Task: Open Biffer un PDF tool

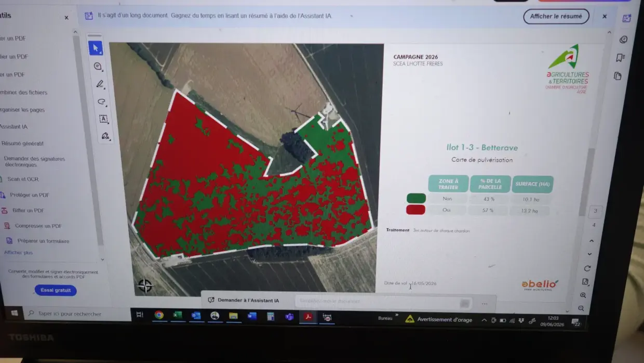Action: click(x=23, y=211)
